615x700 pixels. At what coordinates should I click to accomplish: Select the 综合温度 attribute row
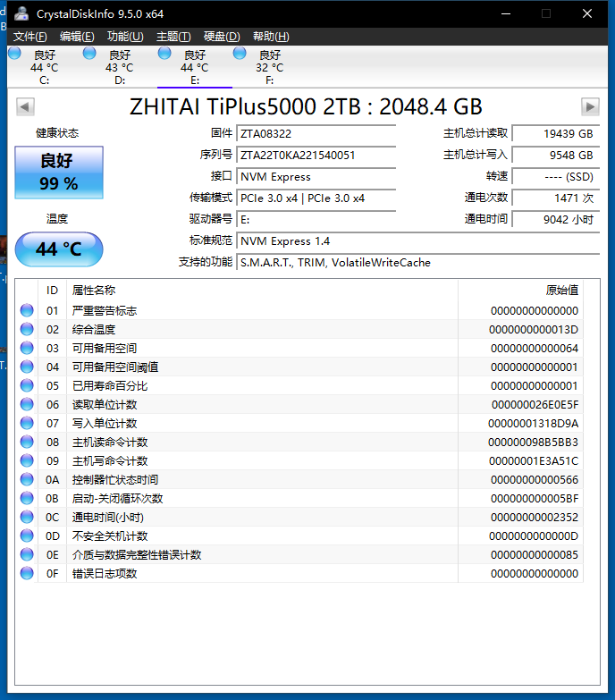point(299,329)
